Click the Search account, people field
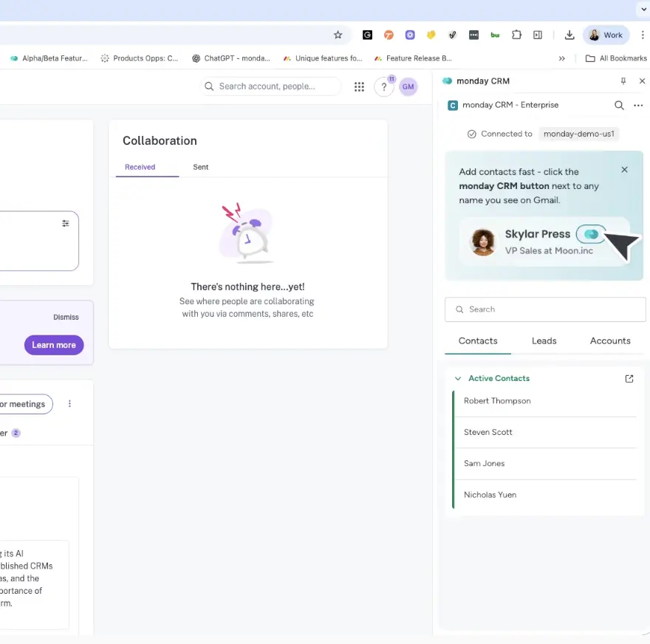Image resolution: width=650 pixels, height=644 pixels. pyautogui.click(x=270, y=86)
